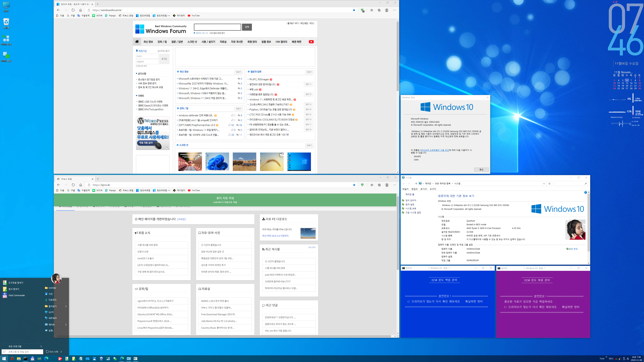Open 장치 관리자 in System window sidebar
This screenshot has height=362, width=644.
[411, 200]
